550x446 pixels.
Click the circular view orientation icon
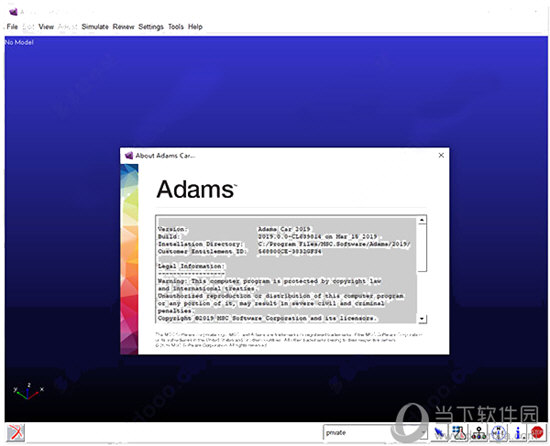[498, 433]
